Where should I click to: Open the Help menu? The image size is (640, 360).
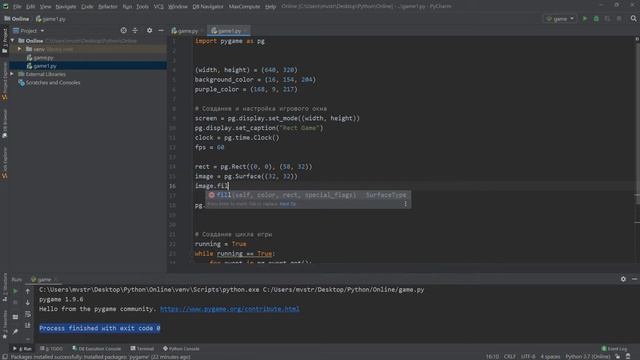coord(270,7)
